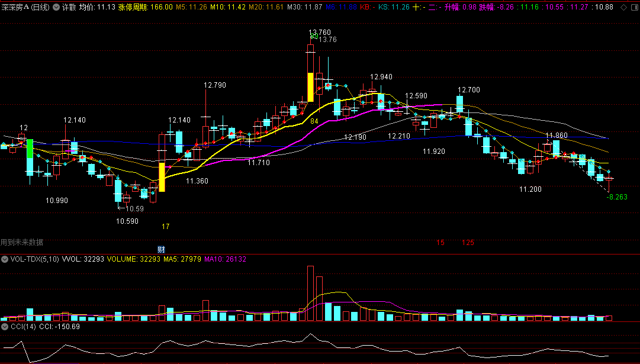Screen dimensions: 640x364
Task: Click the 12.940 price label
Action: pos(381,77)
